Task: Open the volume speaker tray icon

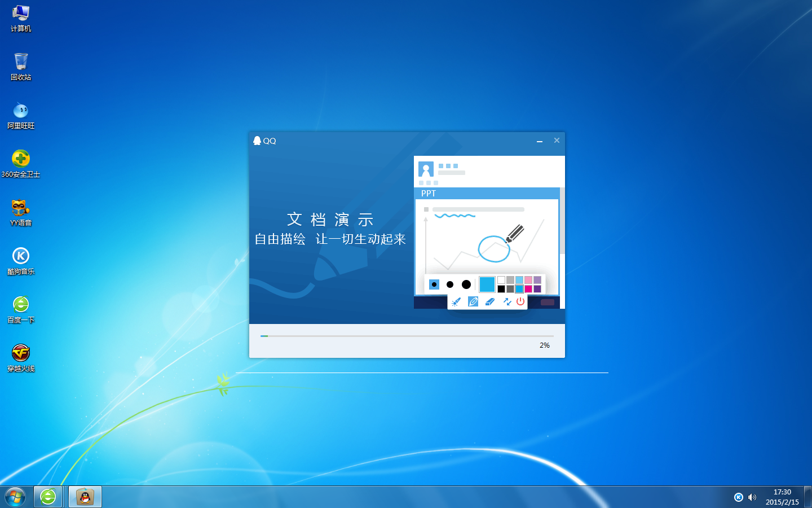Action: [752, 497]
